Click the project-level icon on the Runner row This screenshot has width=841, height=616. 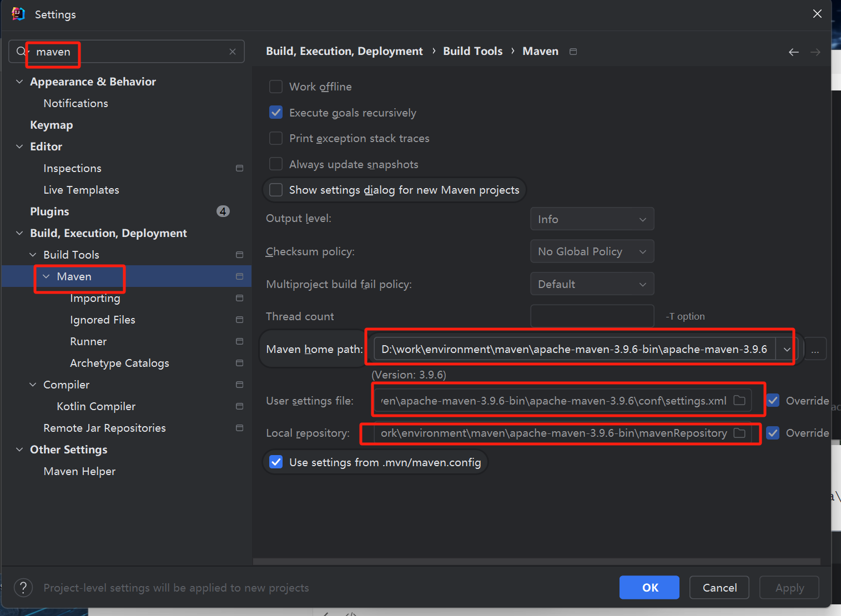pos(240,341)
